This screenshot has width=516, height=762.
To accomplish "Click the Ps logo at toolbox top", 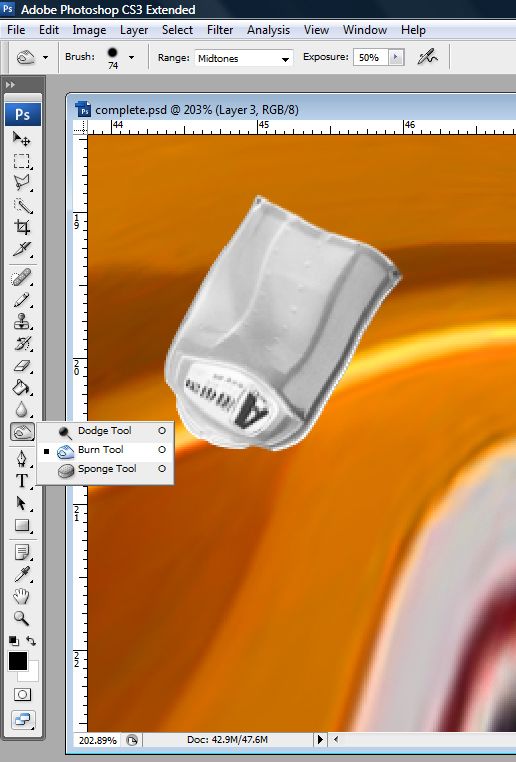I will tap(22, 115).
